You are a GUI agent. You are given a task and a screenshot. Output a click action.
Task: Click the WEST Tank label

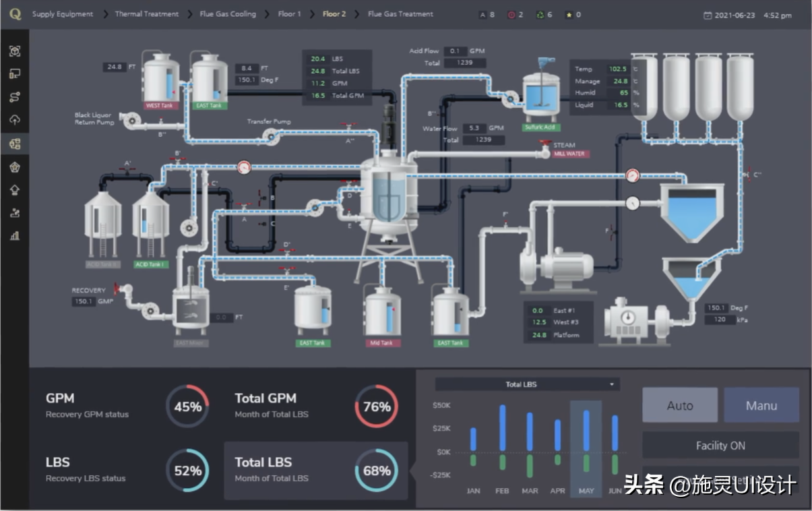coord(160,106)
